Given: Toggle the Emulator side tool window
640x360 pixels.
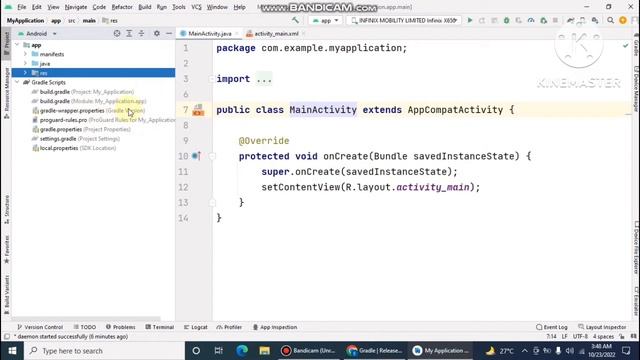Looking at the screenshot, I should [x=636, y=301].
